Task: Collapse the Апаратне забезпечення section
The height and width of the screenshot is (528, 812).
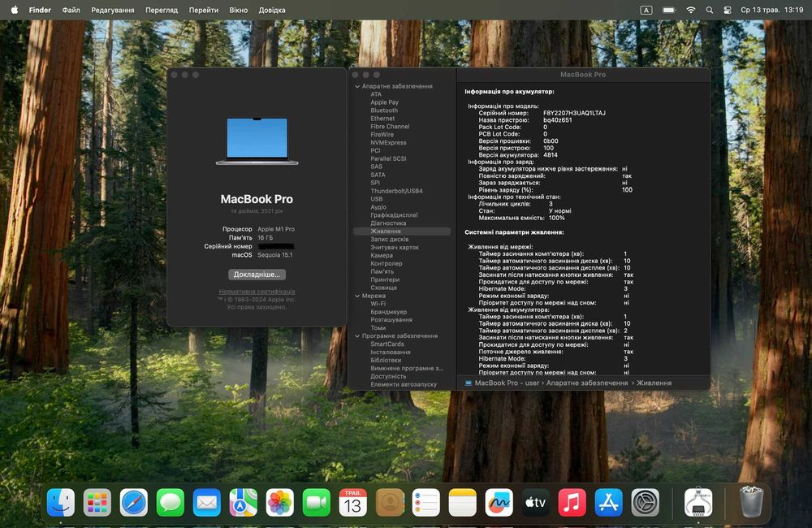Action: point(357,87)
